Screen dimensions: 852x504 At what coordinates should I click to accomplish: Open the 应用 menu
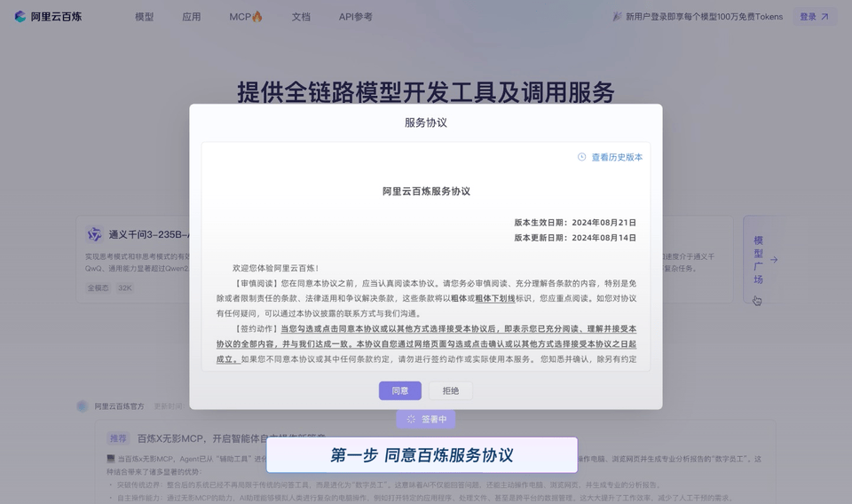coord(192,17)
